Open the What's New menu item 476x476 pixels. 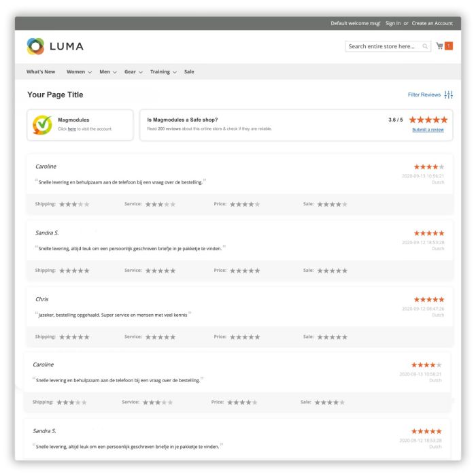pos(41,72)
